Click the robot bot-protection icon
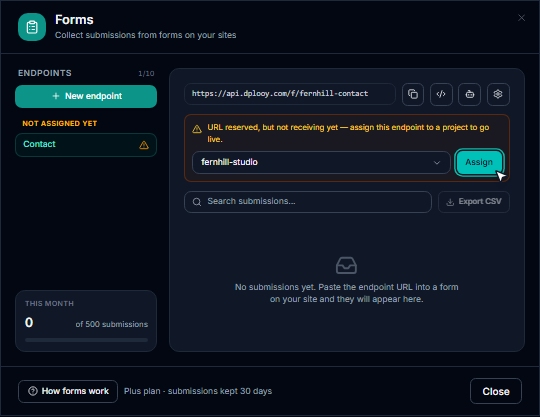Image resolution: width=540 pixels, height=417 pixels. [x=469, y=94]
